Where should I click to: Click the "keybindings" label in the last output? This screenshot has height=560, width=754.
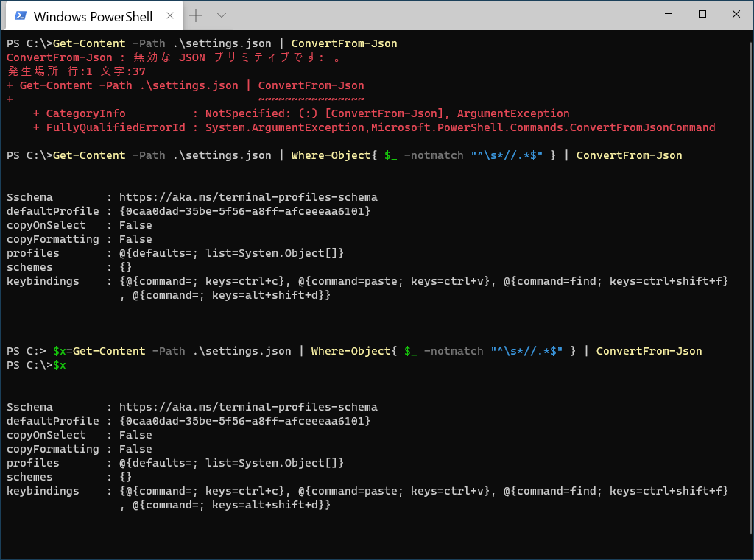tap(43, 491)
